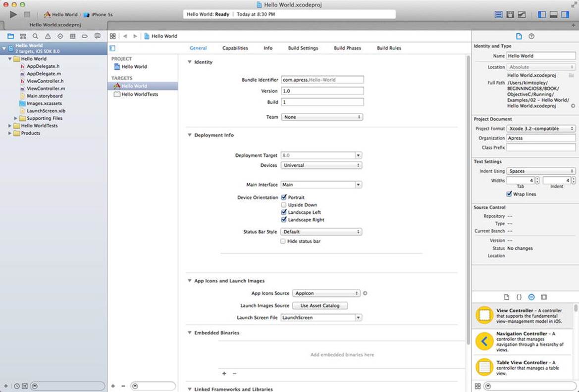Open Indent Using dropdown

click(x=541, y=171)
